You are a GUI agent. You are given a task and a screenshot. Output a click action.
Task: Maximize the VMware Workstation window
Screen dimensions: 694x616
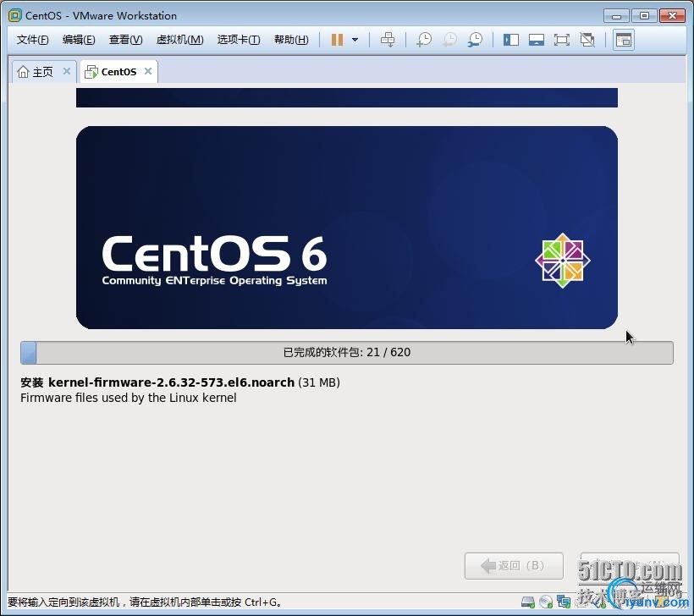coord(644,16)
